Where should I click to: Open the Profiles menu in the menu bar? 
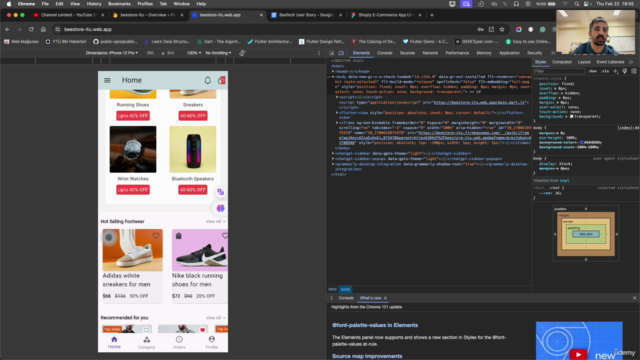click(x=145, y=4)
